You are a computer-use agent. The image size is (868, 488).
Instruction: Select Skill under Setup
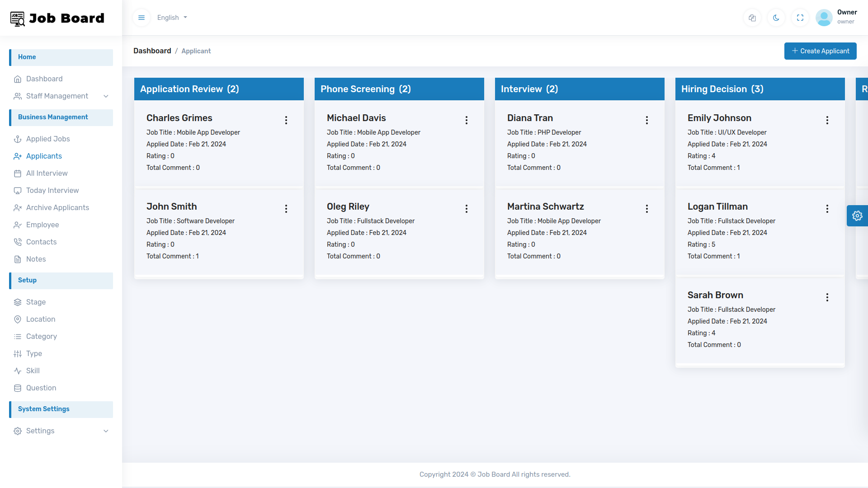tap(33, 371)
